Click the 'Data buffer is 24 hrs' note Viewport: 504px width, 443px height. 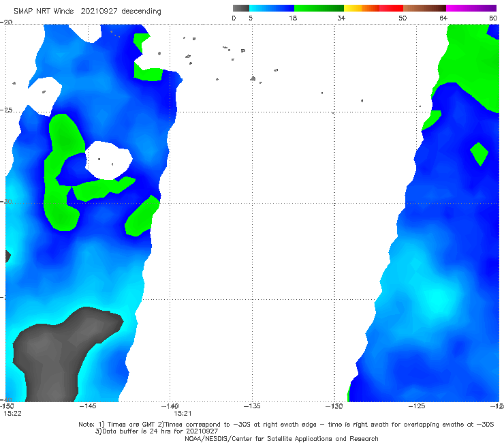point(157,431)
